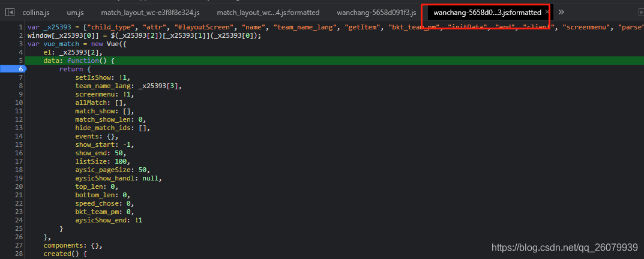Click the 'setIsShow: !1,' line
Image resolution: width=644 pixels, height=259 pixels.
tap(103, 77)
